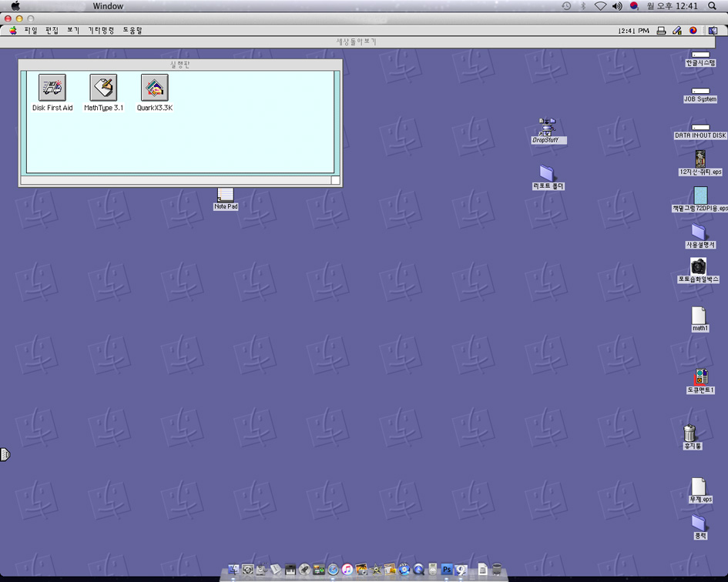This screenshot has width=728, height=582.
Task: Open MathType 3.1 in the launcher window
Action: (103, 88)
